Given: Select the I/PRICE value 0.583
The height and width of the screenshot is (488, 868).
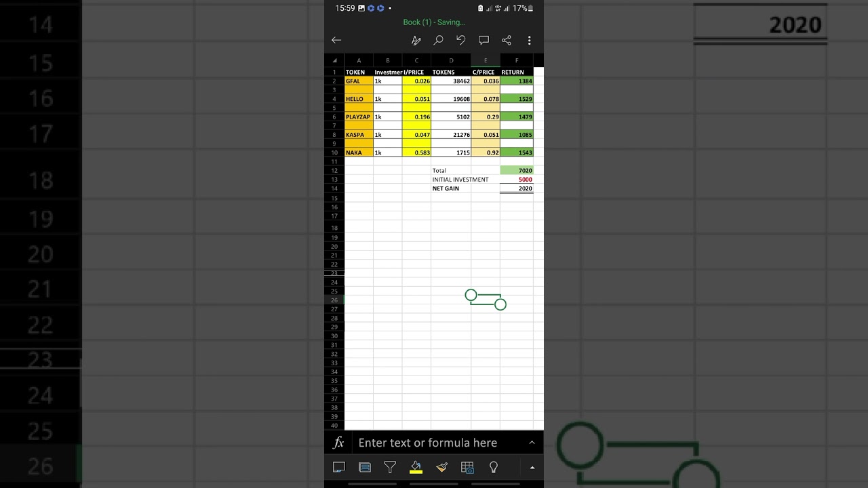Looking at the screenshot, I should tap(416, 152).
